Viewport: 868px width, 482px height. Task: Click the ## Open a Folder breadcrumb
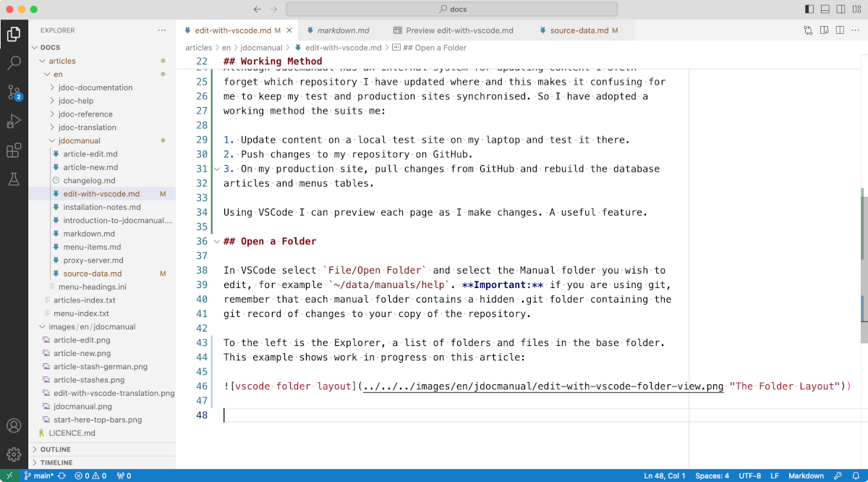coord(429,48)
